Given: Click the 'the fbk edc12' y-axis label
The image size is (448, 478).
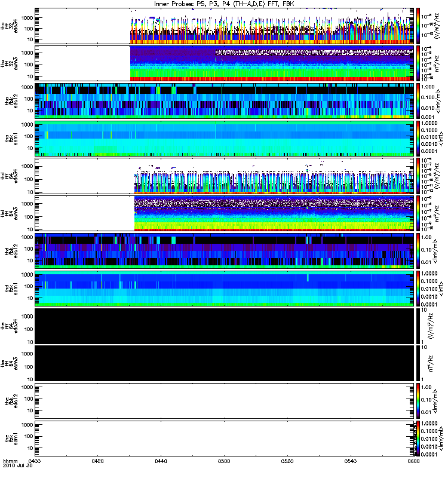Looking at the screenshot, I should [11, 401].
